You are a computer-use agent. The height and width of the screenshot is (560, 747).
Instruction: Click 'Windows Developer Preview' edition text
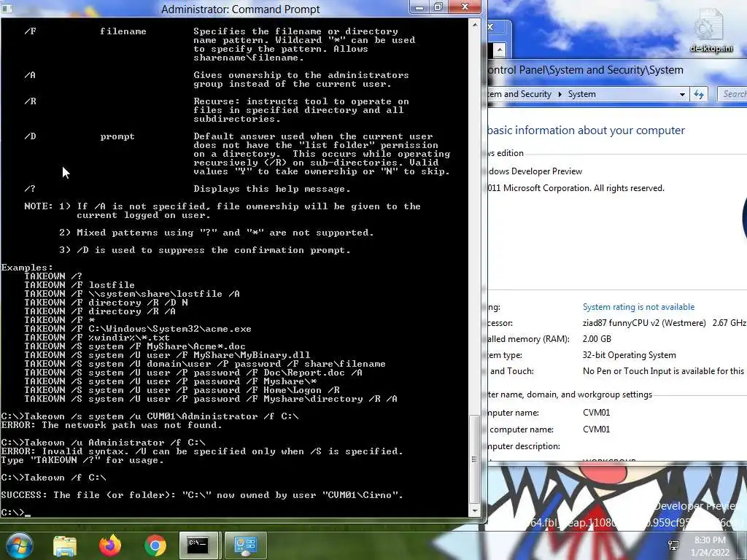pos(535,171)
